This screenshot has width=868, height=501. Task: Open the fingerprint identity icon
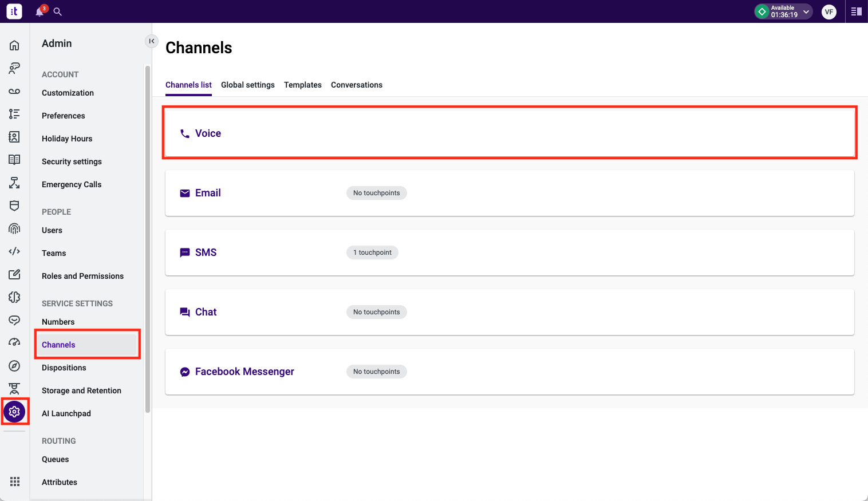coord(14,228)
